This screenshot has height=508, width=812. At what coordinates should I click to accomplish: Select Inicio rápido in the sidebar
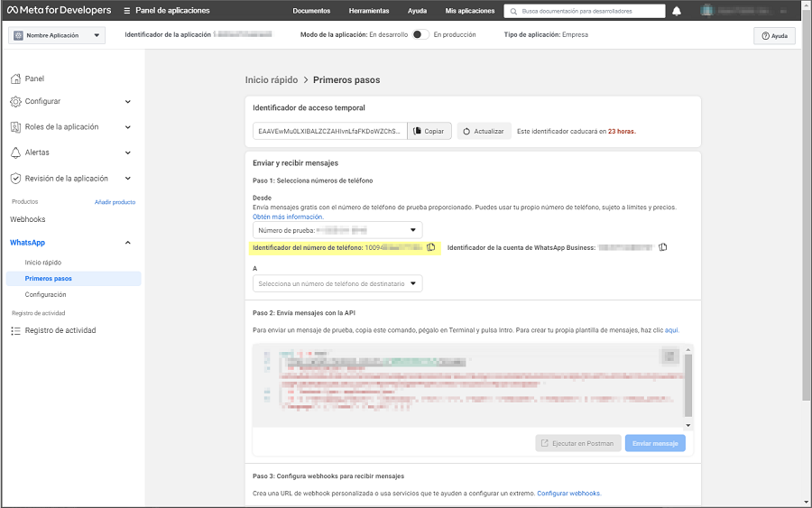pyautogui.click(x=43, y=263)
